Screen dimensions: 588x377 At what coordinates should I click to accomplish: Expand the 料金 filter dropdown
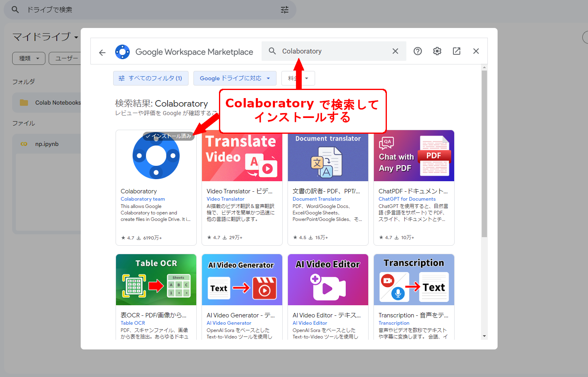(x=298, y=78)
